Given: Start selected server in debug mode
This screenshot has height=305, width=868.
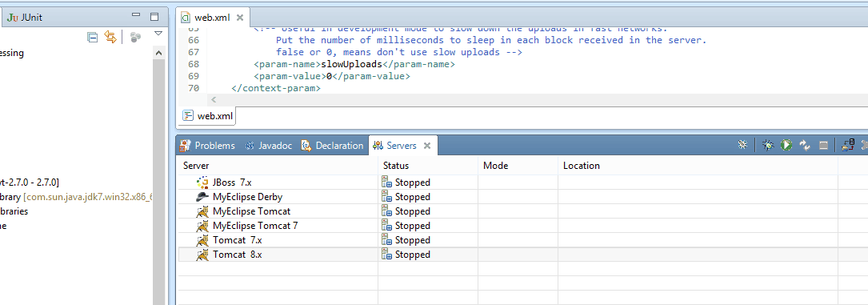Looking at the screenshot, I should (767, 145).
